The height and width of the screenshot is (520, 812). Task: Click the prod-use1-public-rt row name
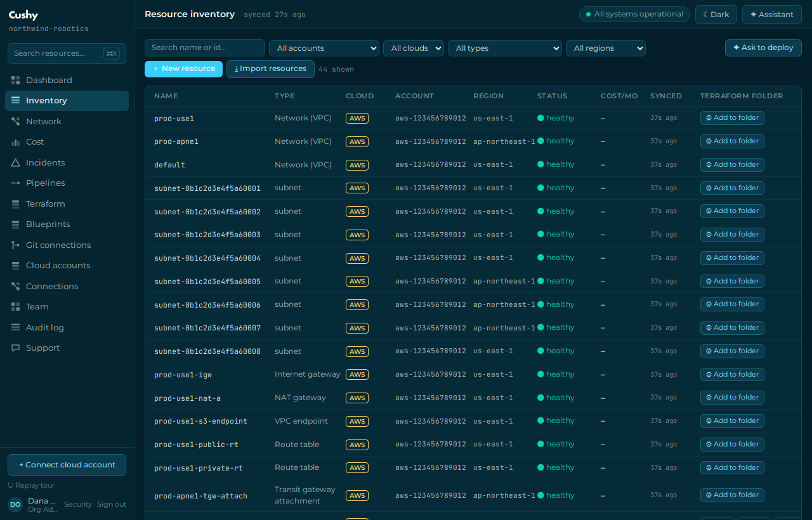(x=196, y=445)
